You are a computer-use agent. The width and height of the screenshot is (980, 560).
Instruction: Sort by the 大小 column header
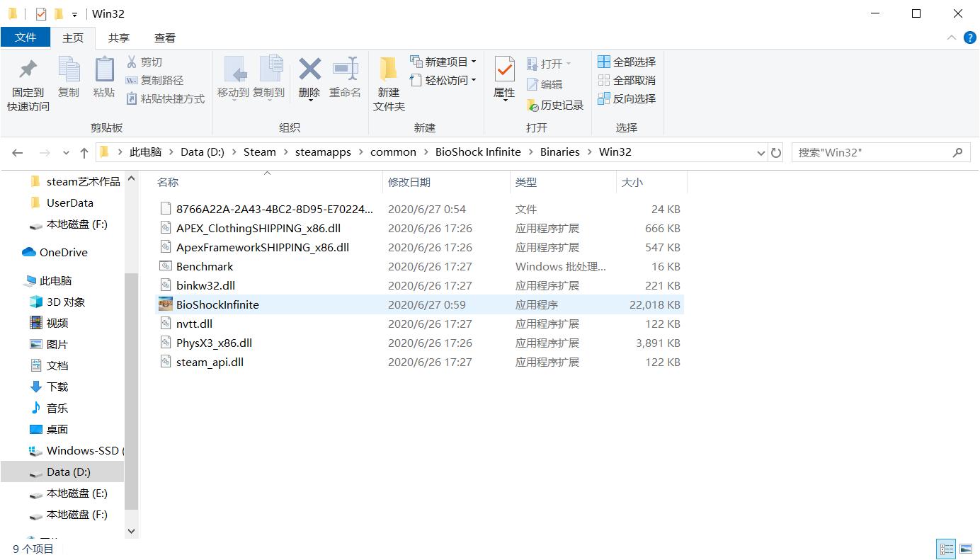[632, 182]
